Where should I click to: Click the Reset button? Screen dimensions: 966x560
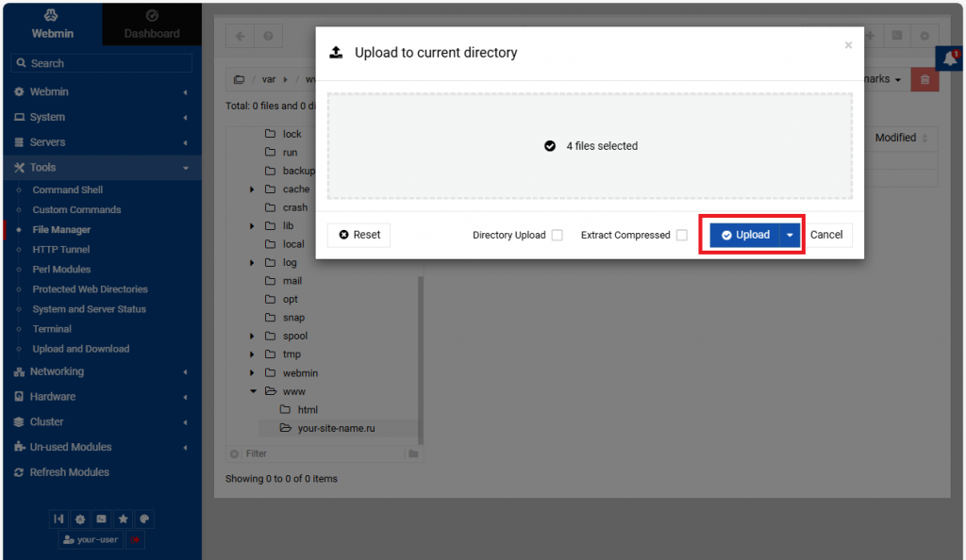coord(358,235)
